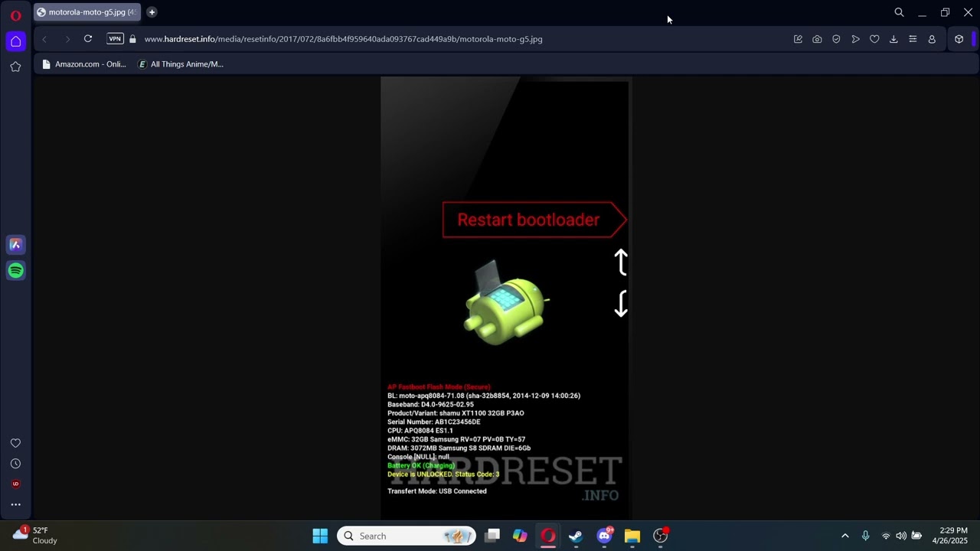The image size is (980, 551).
Task: Open the Bookmarks star in sidebar
Action: 15,67
